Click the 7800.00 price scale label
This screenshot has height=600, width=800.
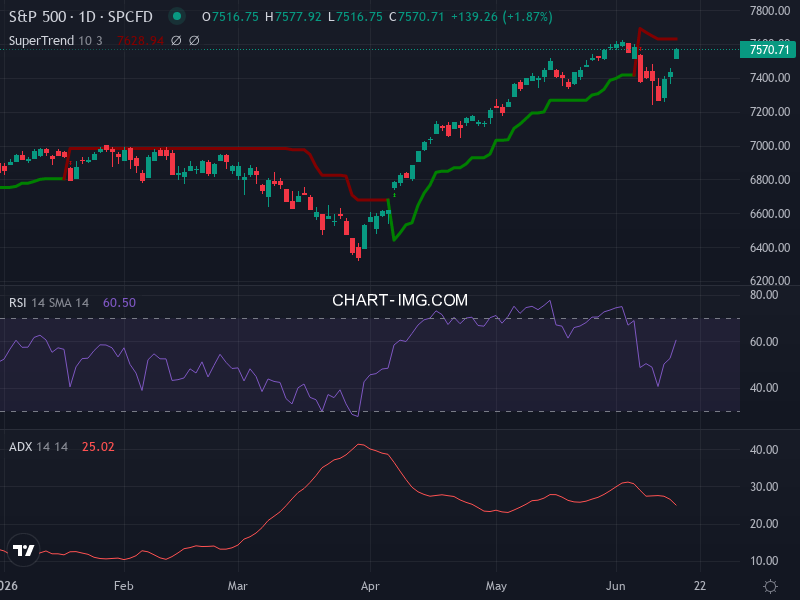(770, 11)
